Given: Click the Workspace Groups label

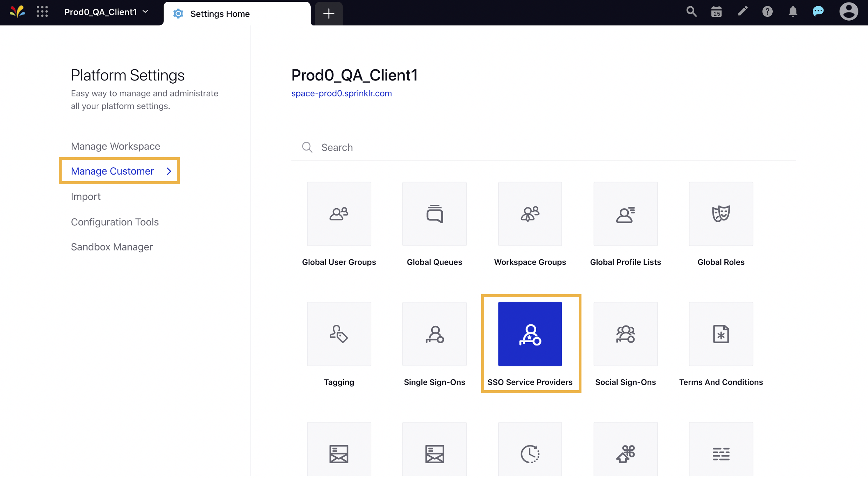Looking at the screenshot, I should (530, 262).
